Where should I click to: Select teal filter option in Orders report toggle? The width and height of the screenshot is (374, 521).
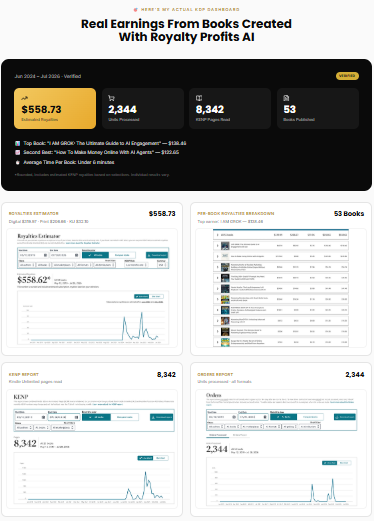[283, 417]
